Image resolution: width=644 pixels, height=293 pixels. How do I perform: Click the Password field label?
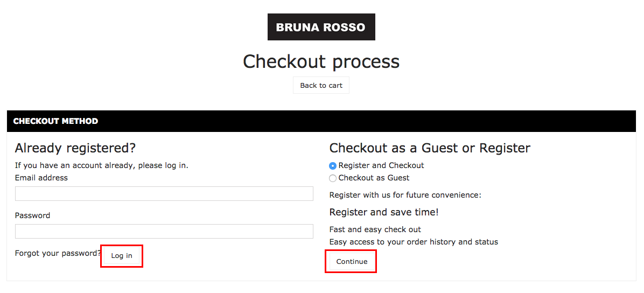32,215
